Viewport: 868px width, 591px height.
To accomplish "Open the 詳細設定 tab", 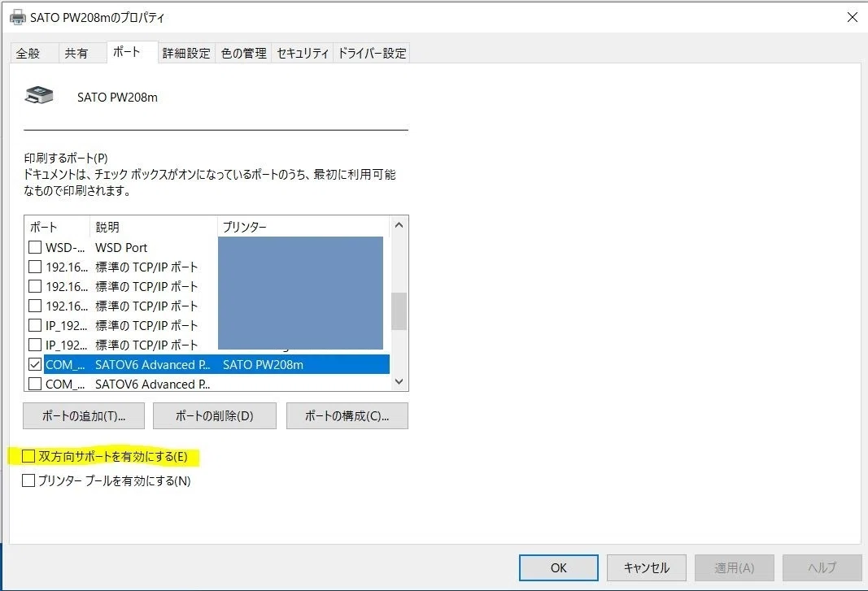I will point(186,53).
